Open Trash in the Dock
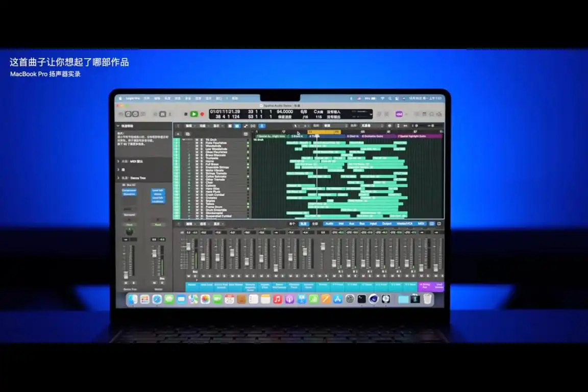 (428, 299)
